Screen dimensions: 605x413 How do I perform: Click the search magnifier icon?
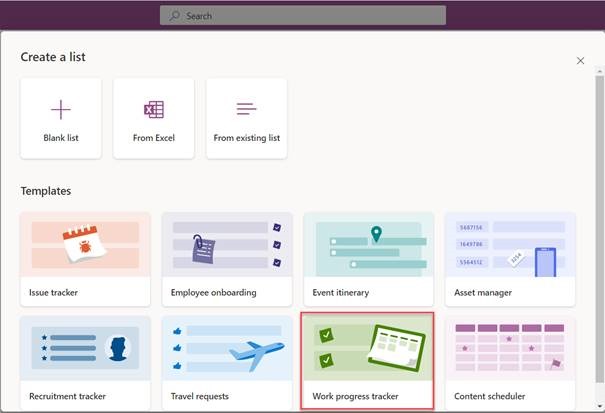point(175,16)
